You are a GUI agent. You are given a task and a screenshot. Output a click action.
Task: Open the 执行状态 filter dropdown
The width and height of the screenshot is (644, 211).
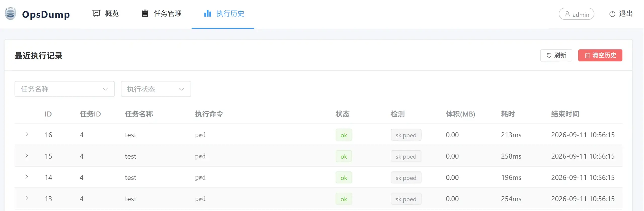click(156, 89)
